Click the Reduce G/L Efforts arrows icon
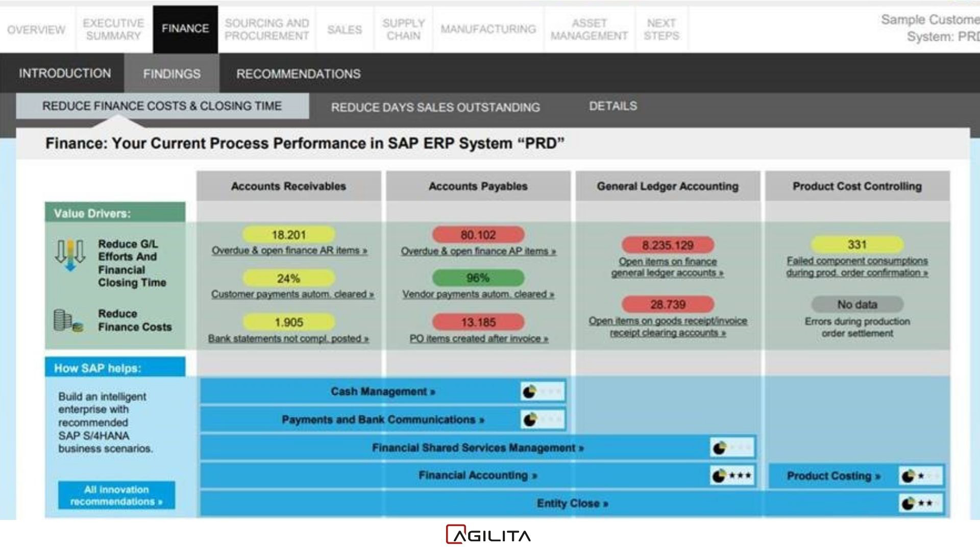The width and height of the screenshot is (980, 551). [x=70, y=255]
